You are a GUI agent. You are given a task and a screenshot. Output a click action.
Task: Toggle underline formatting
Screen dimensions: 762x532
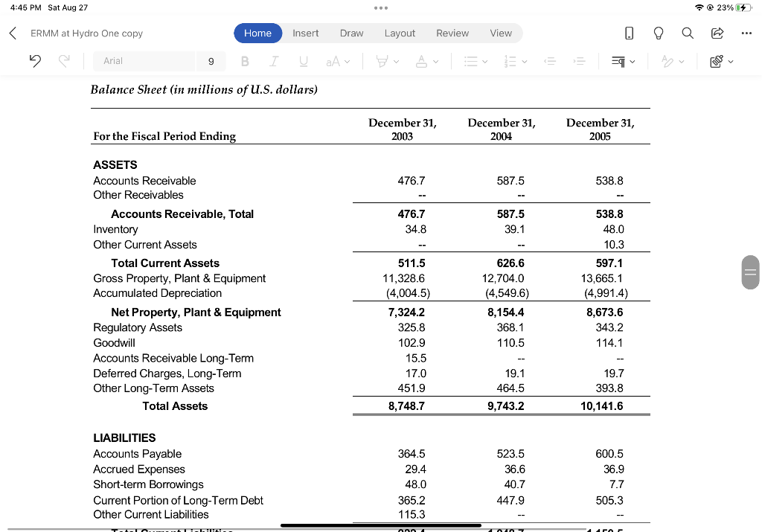point(303,61)
